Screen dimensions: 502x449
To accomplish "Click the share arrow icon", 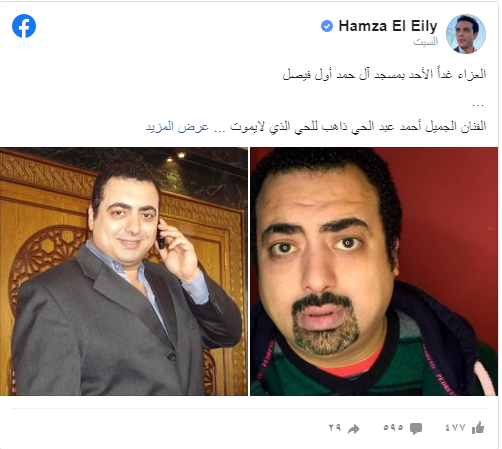I will tap(354, 429).
